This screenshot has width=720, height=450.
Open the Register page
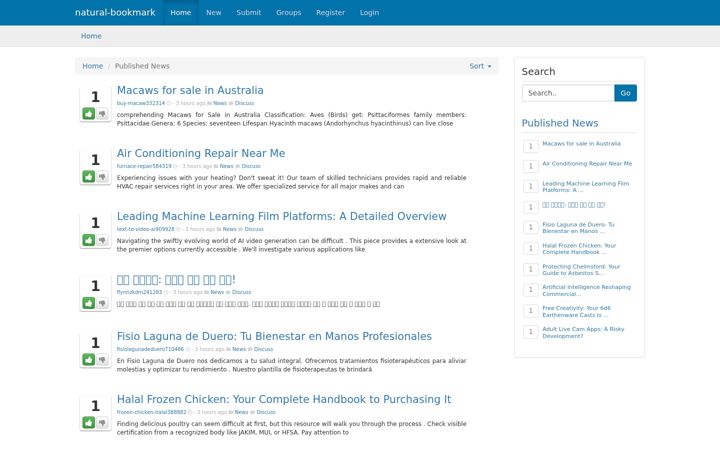330,12
